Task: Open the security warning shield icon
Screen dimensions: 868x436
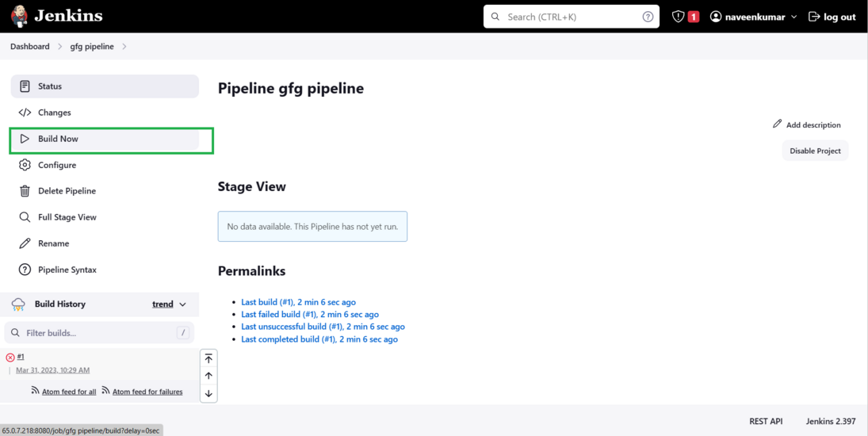Action: point(678,17)
